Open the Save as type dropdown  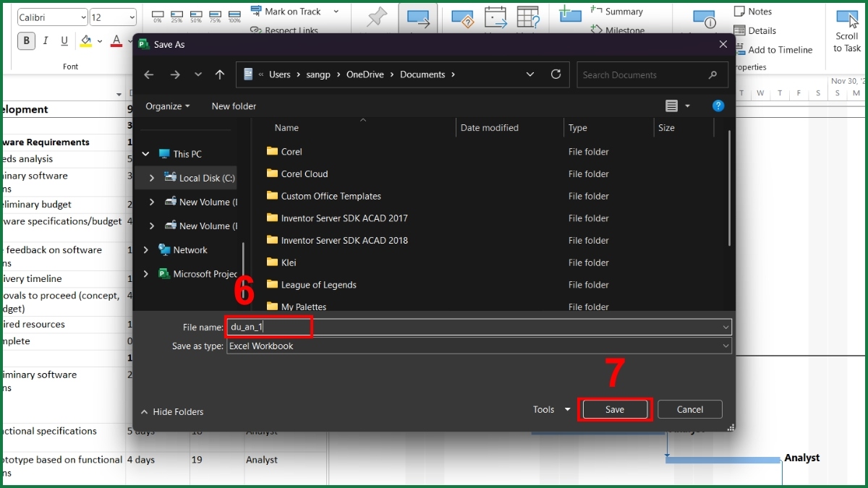click(x=726, y=346)
